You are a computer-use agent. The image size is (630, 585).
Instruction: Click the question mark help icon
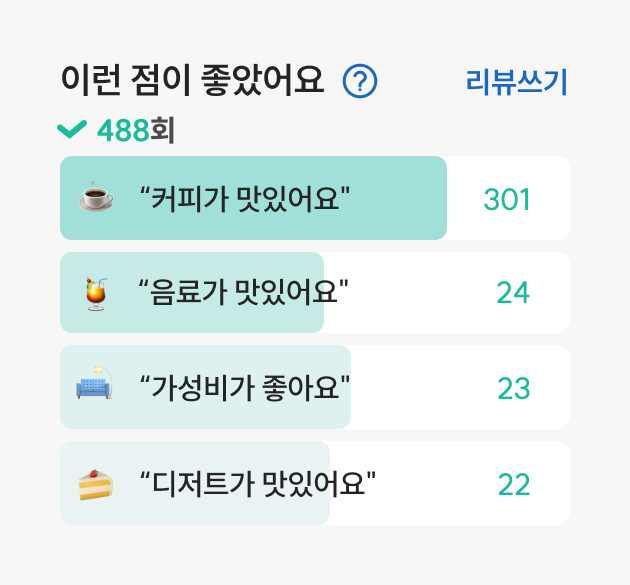tap(360, 81)
